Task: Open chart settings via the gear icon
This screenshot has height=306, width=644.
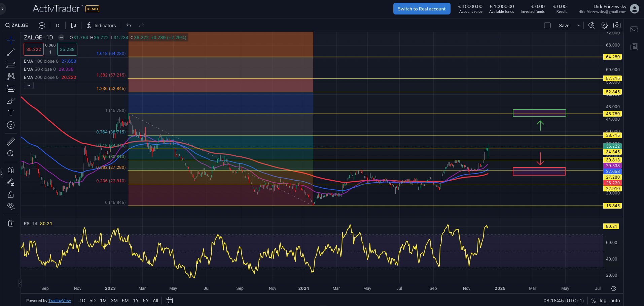Action: [604, 25]
